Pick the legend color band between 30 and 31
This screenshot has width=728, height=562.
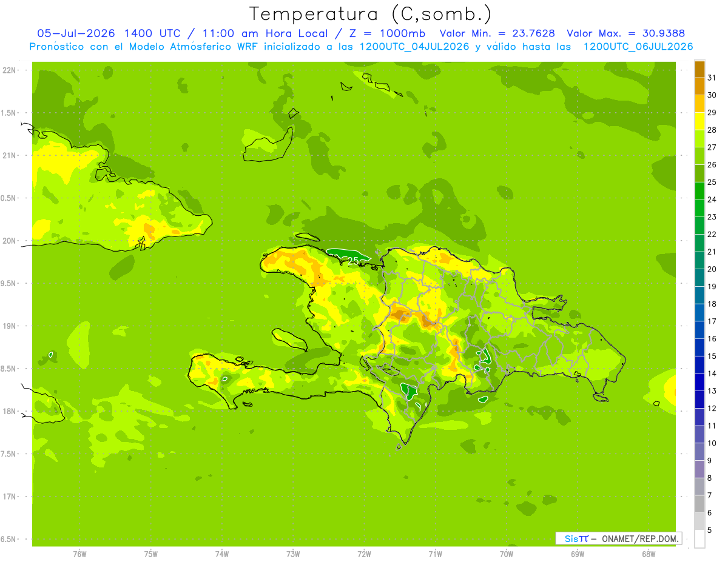699,86
